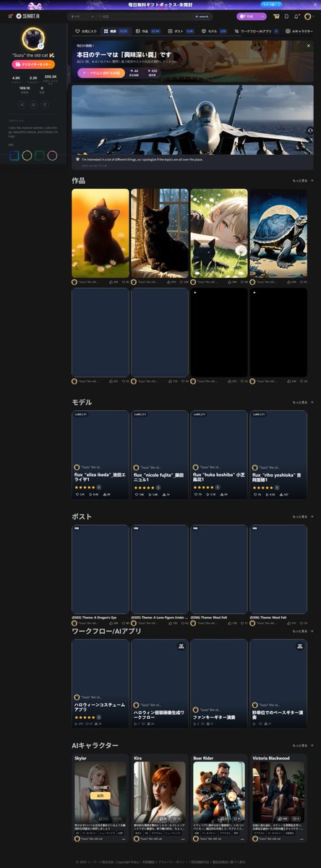Click the AI search button
The width and height of the screenshot is (321, 868).
[x=202, y=16]
